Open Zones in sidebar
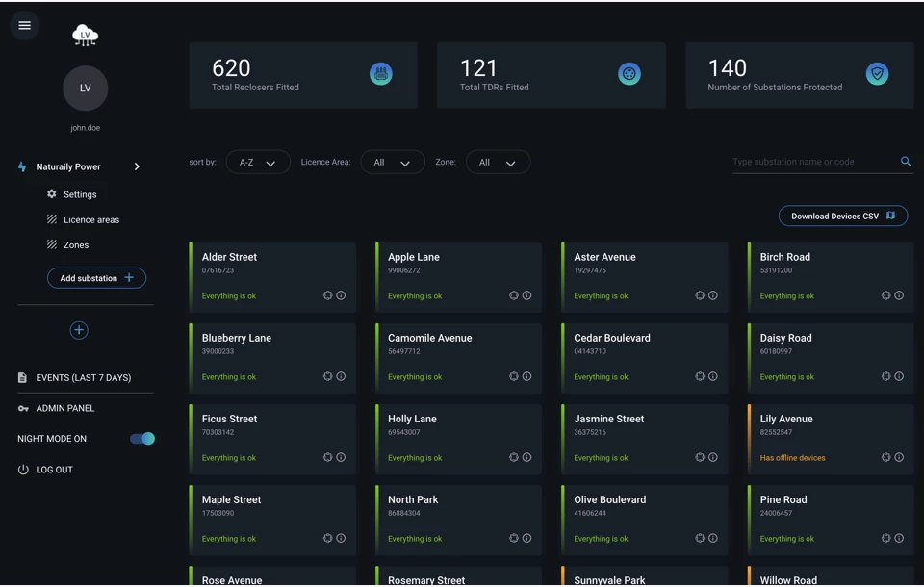The height and width of the screenshot is (587, 924). pyautogui.click(x=75, y=245)
